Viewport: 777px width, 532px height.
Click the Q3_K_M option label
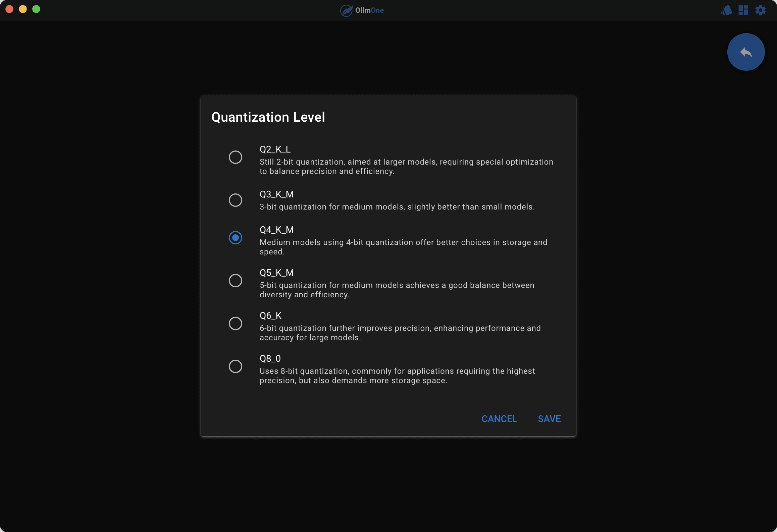coord(276,194)
